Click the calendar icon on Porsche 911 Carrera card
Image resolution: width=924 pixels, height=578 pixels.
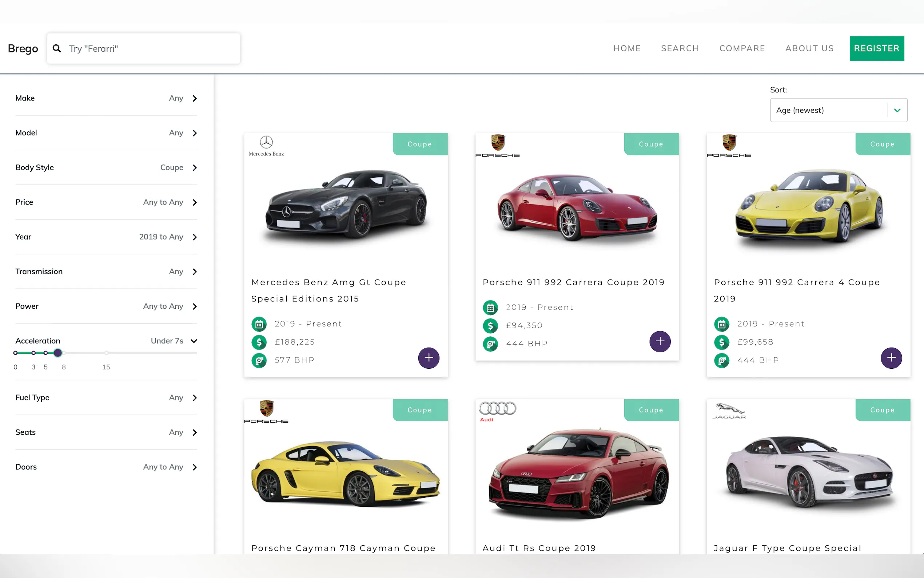(490, 307)
